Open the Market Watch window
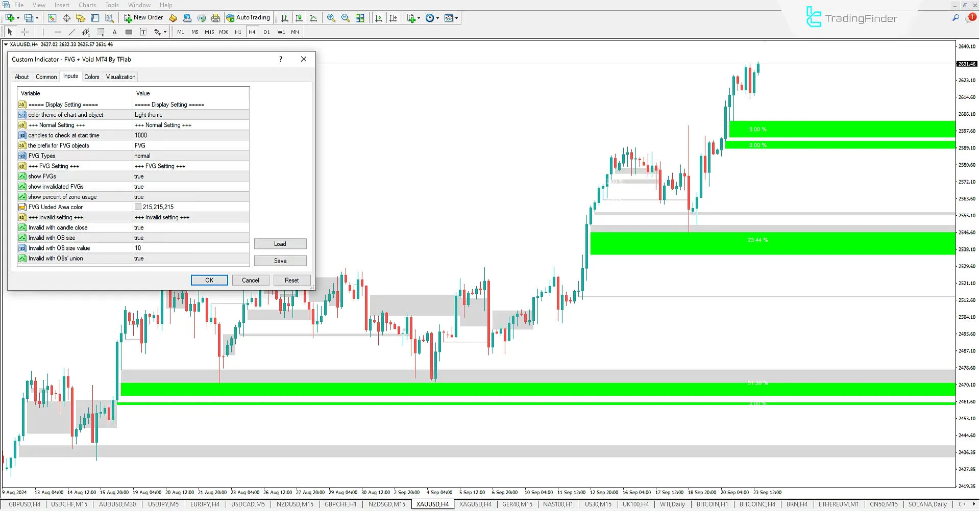Viewport: 980px width, 511px height. [52, 18]
